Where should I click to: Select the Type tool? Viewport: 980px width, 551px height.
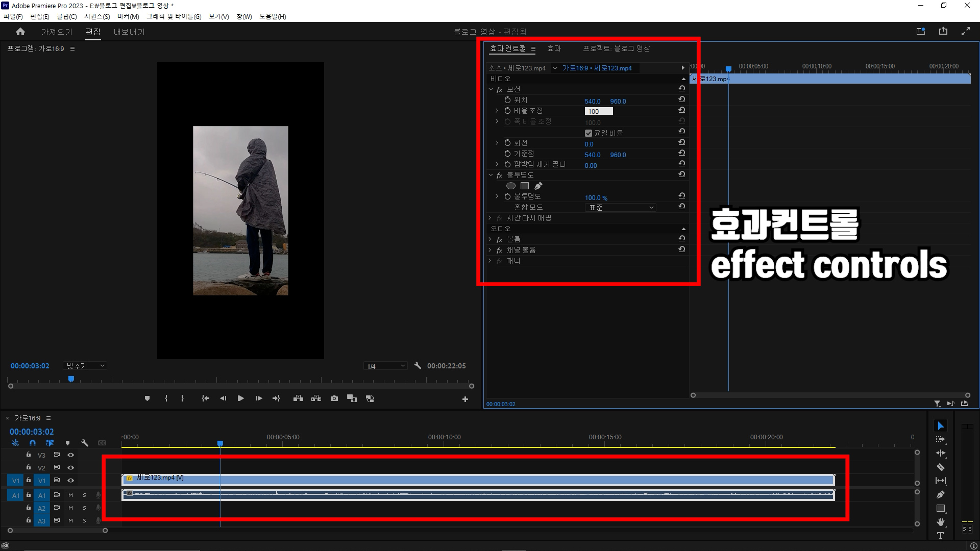(940, 536)
